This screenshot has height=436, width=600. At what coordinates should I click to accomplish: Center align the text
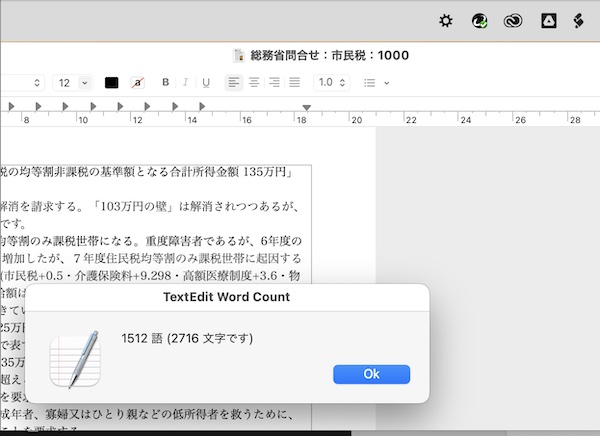[x=254, y=82]
